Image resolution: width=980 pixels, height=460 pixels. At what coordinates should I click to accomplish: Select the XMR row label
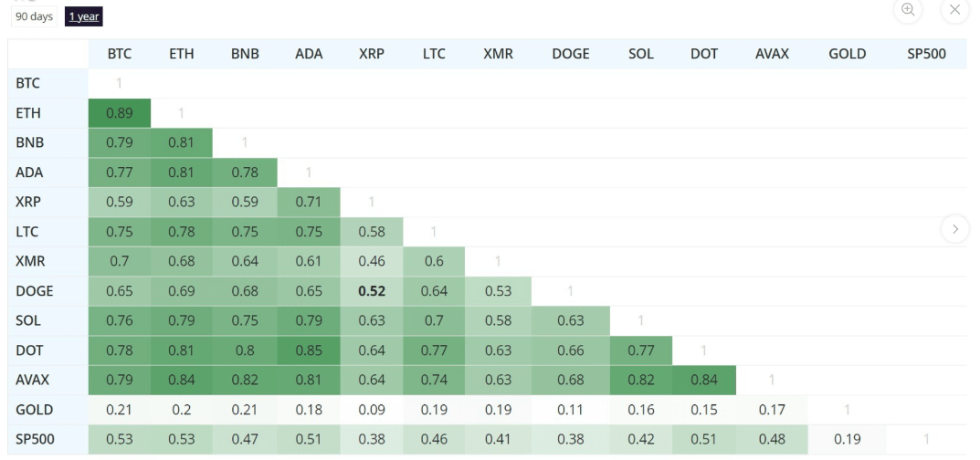click(x=48, y=262)
